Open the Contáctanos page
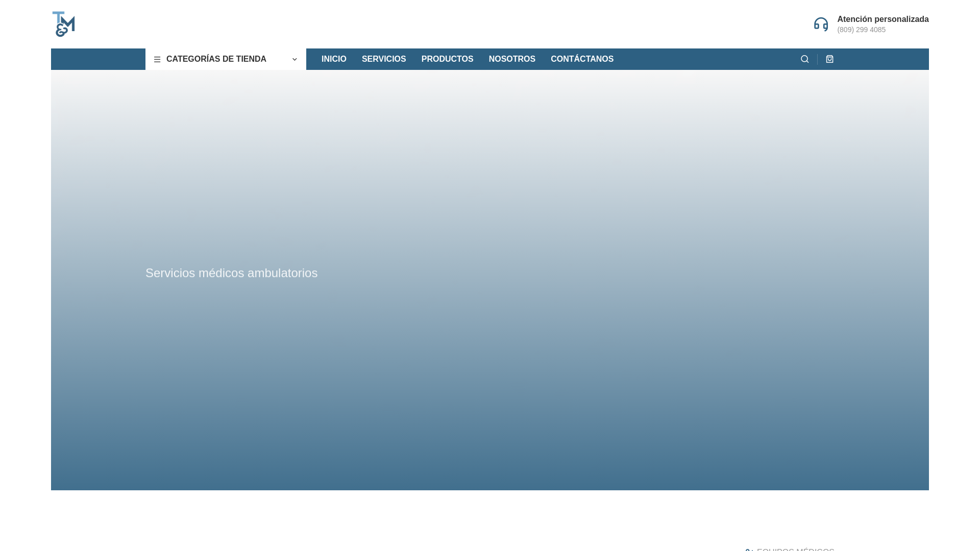980x551 pixels. coord(582,59)
